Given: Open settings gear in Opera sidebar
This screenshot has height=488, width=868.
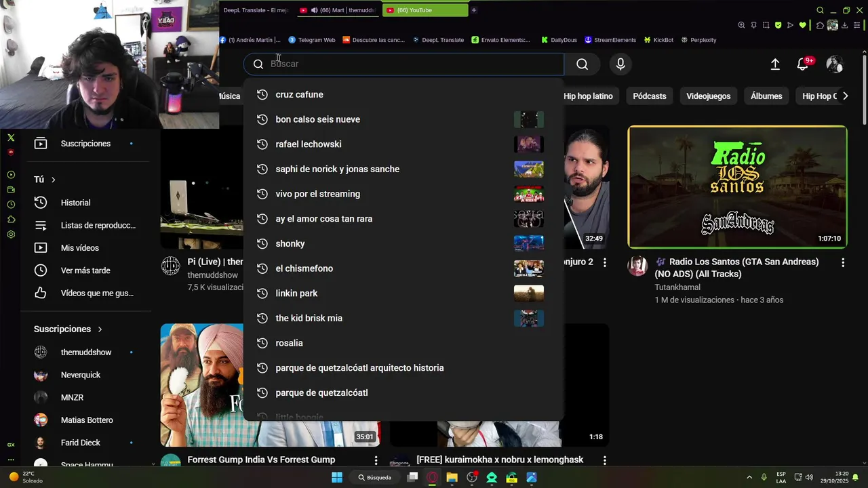Looking at the screenshot, I should pos(11,235).
